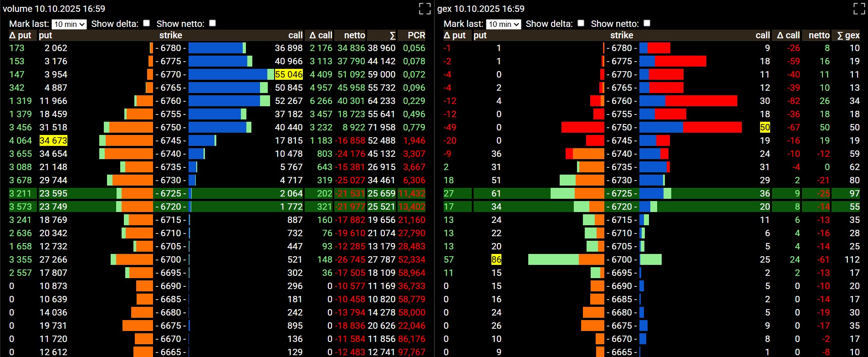The width and height of the screenshot is (868, 357).
Task: Click the gex netto value -61
Action: coord(823,259)
